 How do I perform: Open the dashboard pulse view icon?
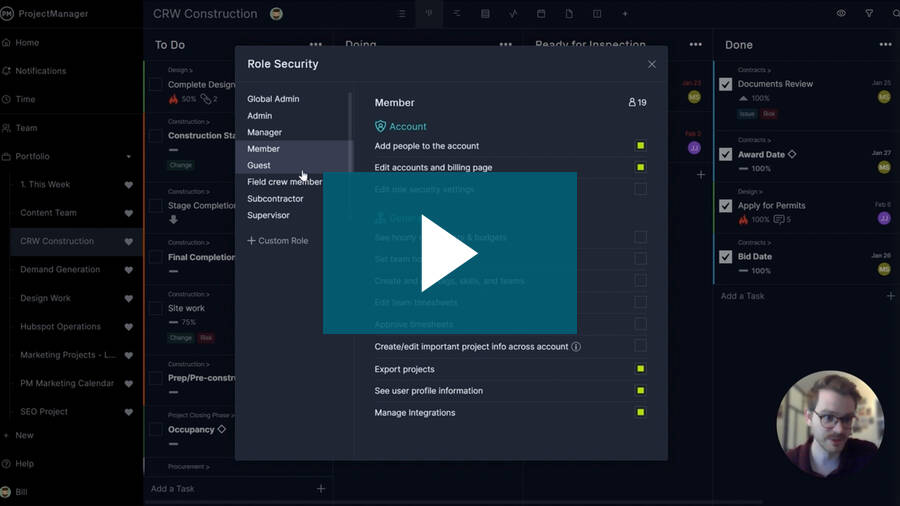click(x=513, y=14)
